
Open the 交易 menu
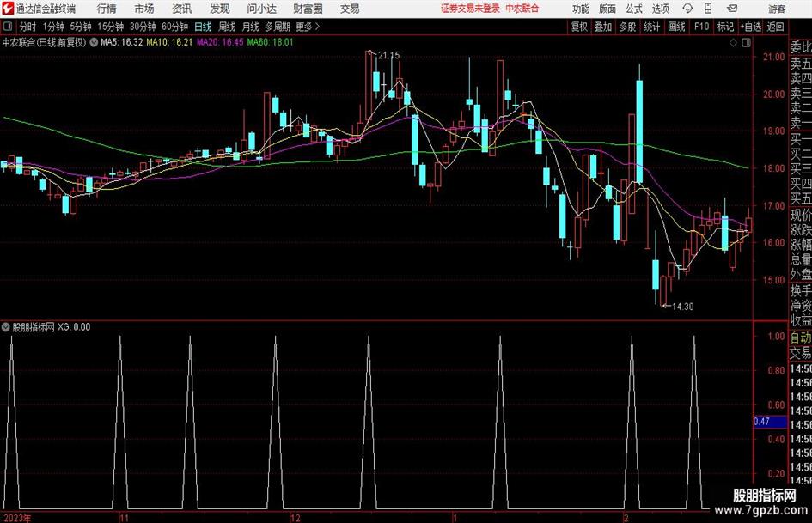[350, 9]
